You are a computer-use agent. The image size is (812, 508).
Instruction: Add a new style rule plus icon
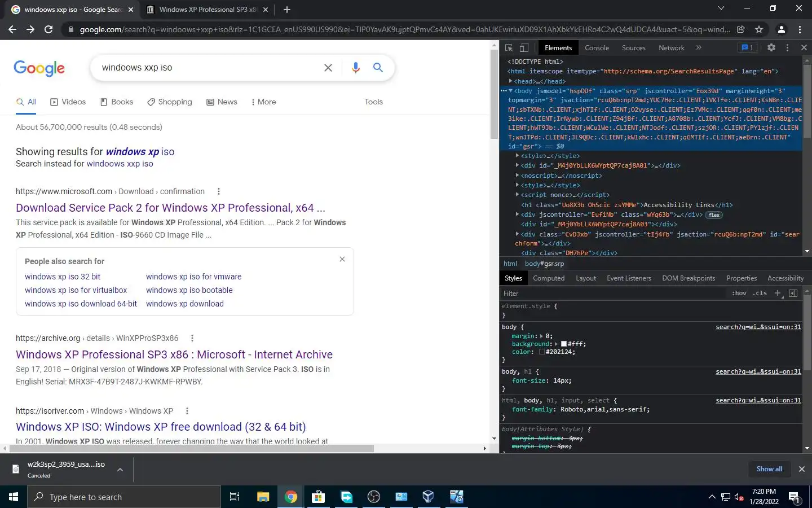point(778,293)
